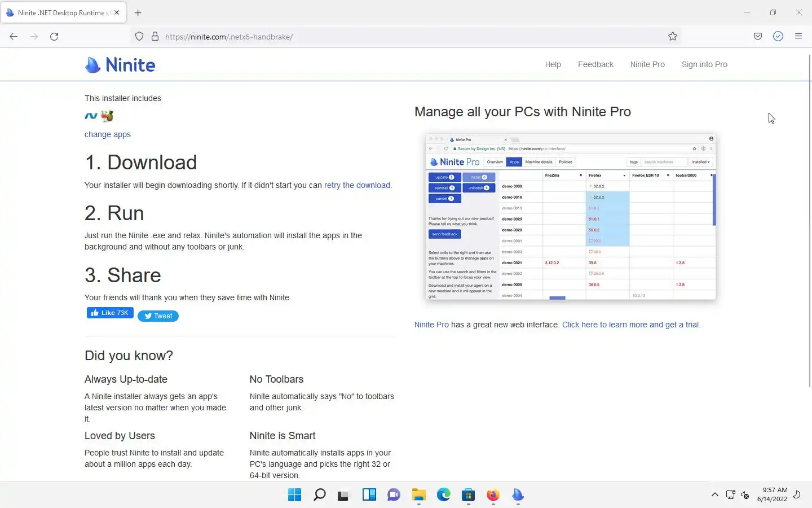This screenshot has height=508, width=812.
Task: Open the volume tray icon
Action: click(x=745, y=495)
